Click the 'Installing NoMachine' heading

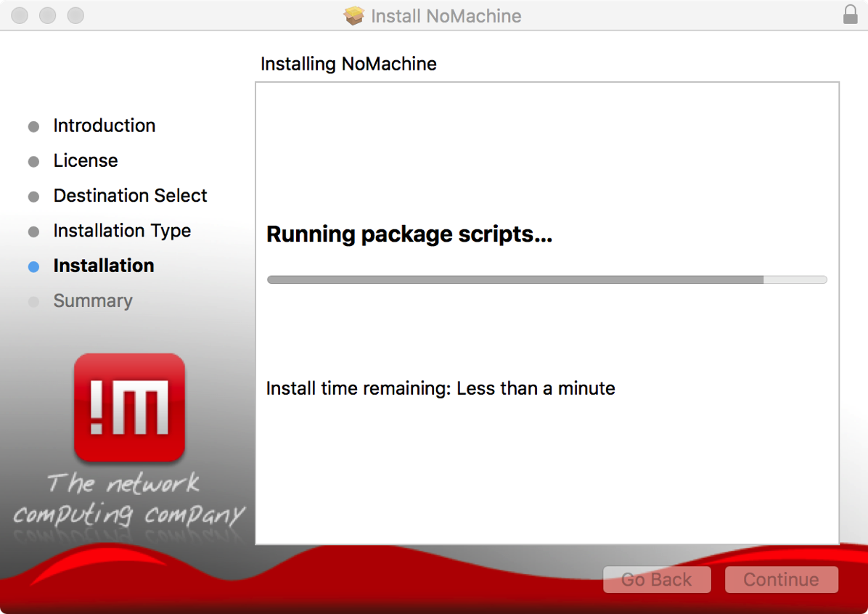pyautogui.click(x=349, y=64)
